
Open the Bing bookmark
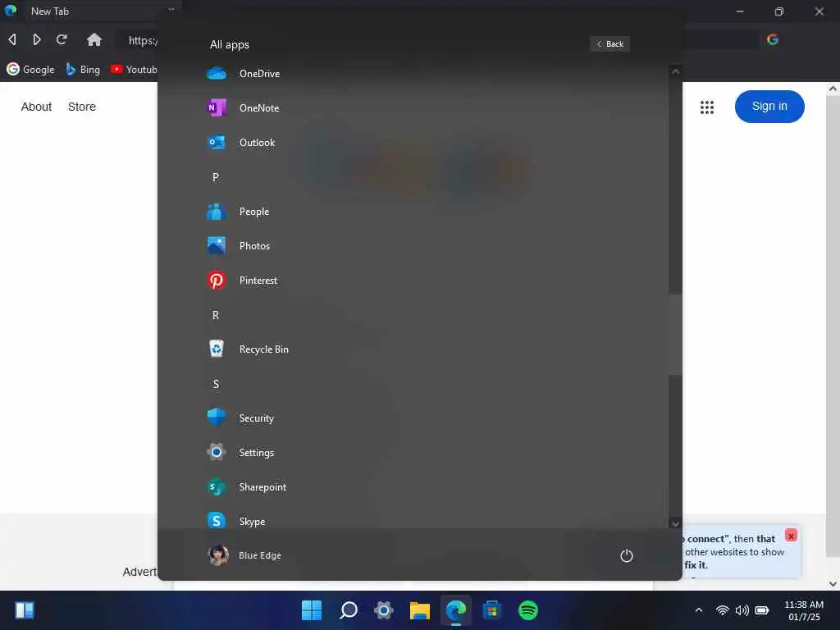(83, 69)
